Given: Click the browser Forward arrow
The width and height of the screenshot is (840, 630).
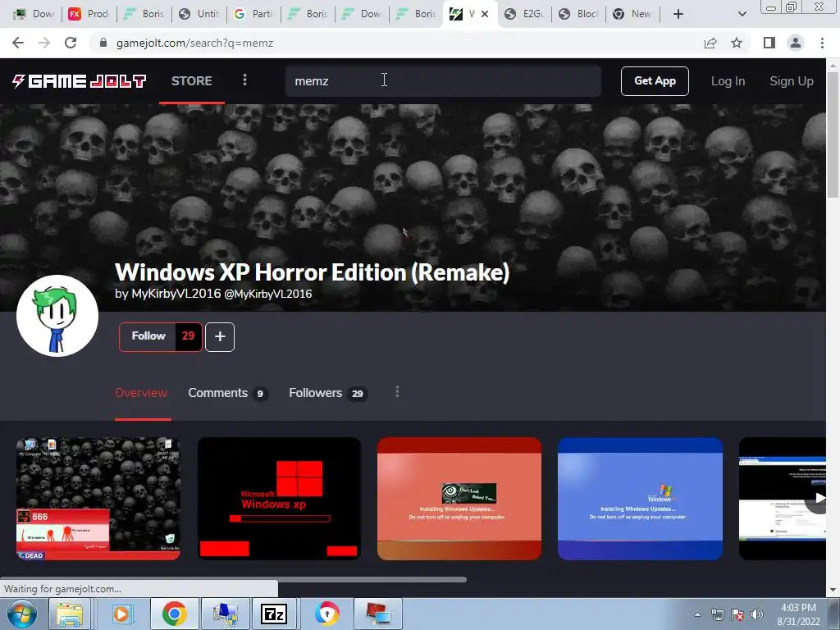Looking at the screenshot, I should 44,43.
